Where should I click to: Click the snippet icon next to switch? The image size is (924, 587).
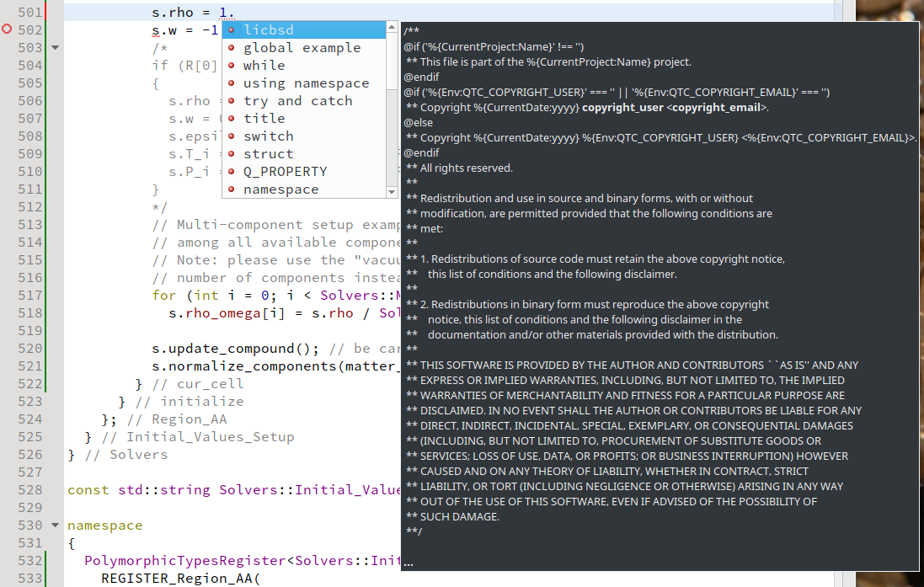pos(232,136)
